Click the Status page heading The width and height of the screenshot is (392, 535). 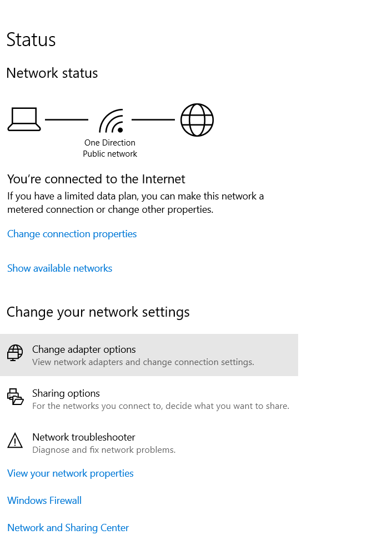31,40
